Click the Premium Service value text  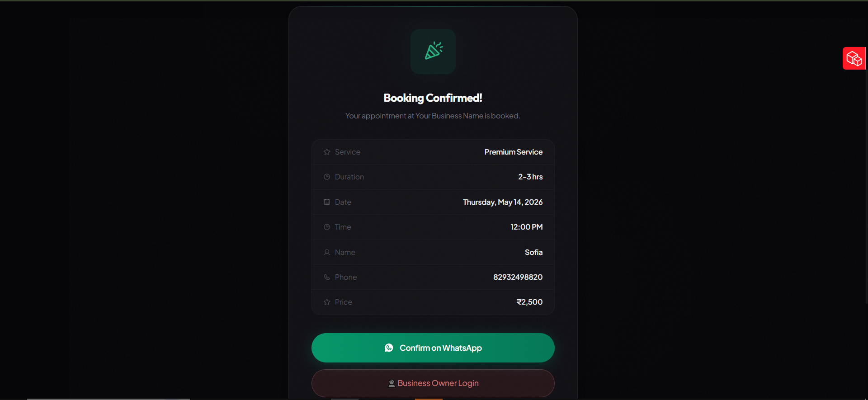coord(513,152)
